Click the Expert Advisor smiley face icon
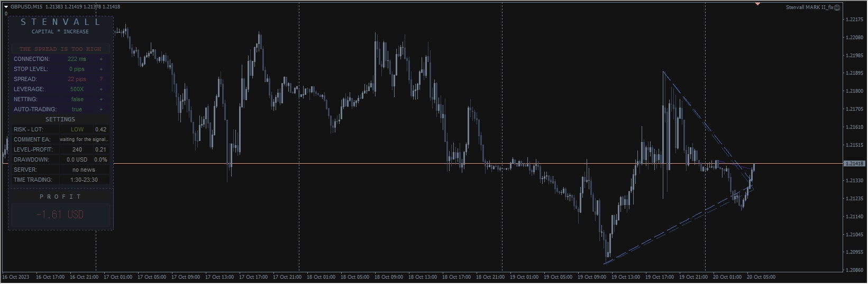 pos(837,7)
